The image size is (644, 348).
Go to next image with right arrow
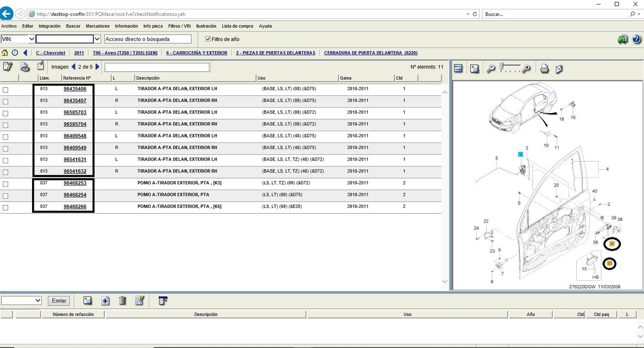coord(98,67)
